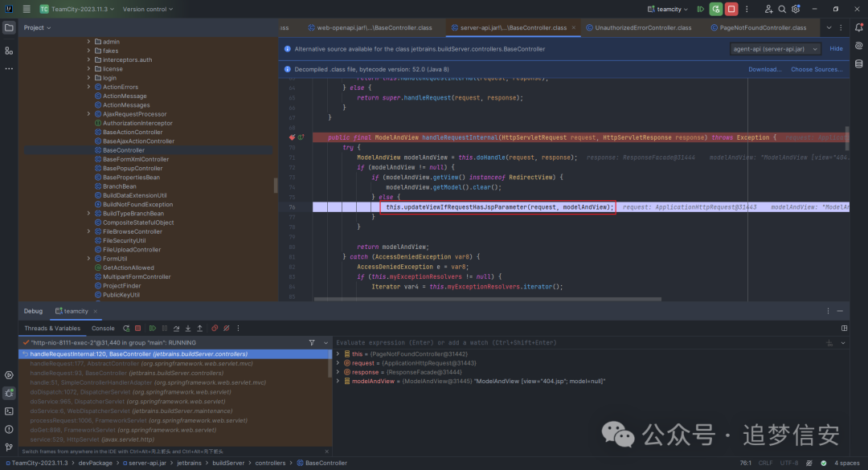Open the Services tool window icon
Screen dimensions: 868x470
[9, 375]
